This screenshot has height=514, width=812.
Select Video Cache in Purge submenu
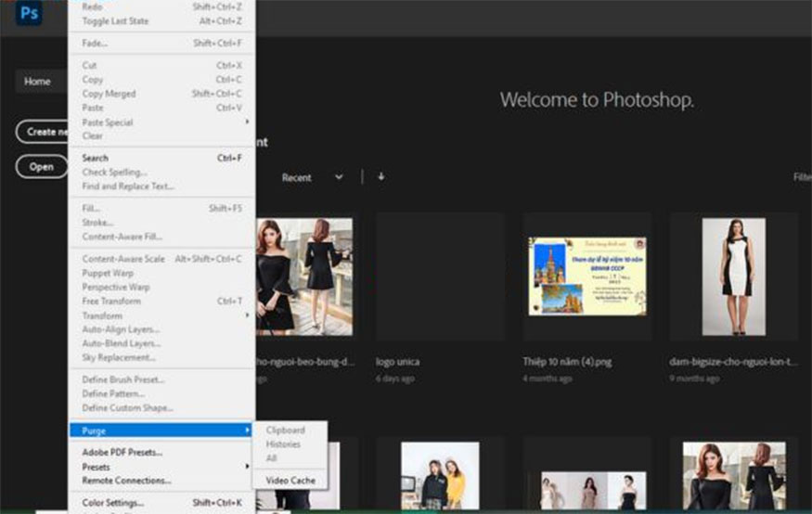pyautogui.click(x=290, y=481)
